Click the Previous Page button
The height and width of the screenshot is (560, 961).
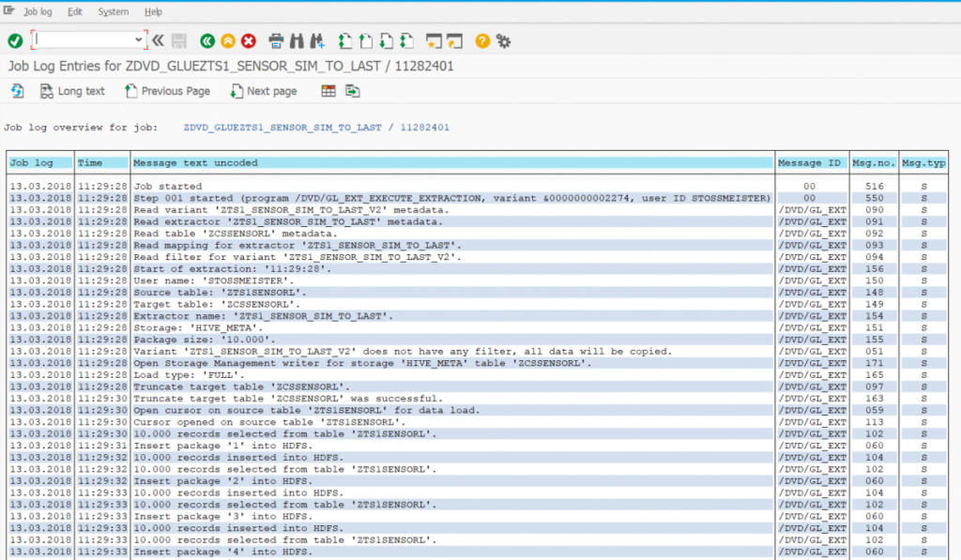pyautogui.click(x=167, y=91)
